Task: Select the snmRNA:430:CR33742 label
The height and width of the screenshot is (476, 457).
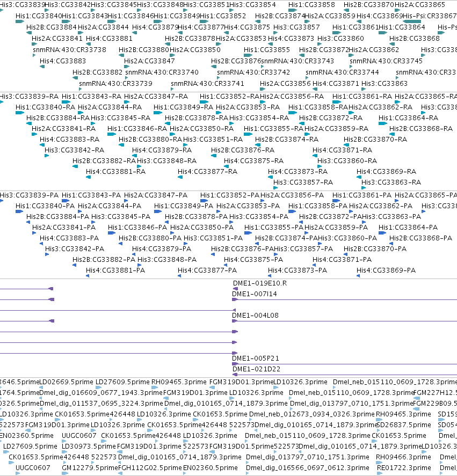Action: (x=253, y=72)
